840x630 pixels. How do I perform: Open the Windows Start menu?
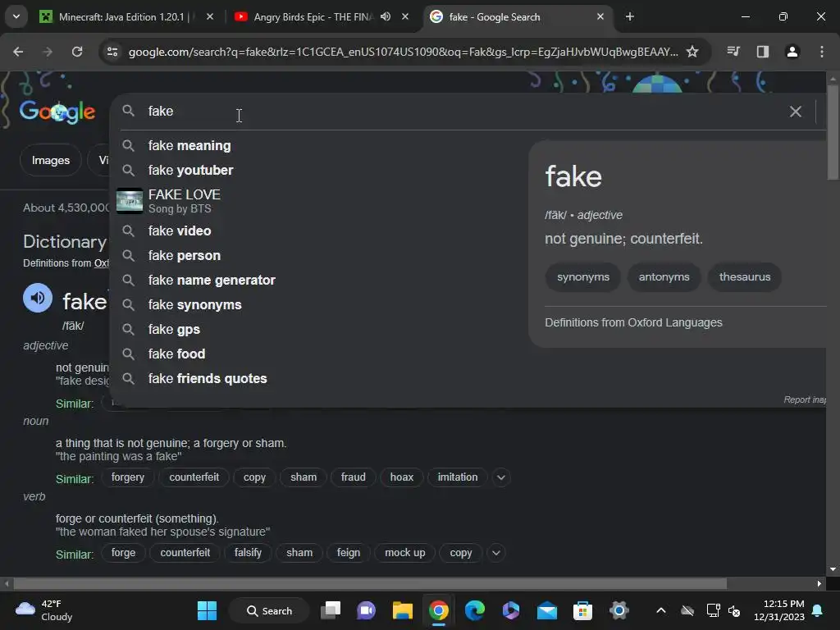(207, 610)
